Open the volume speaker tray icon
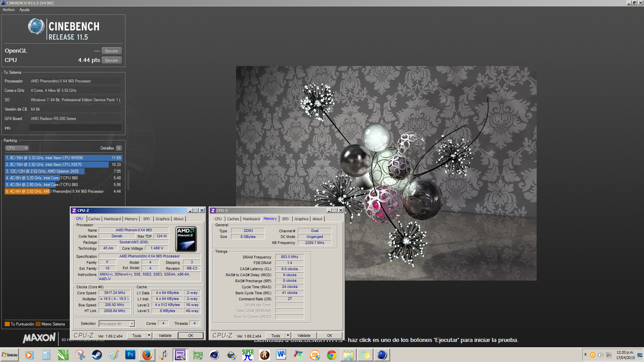Viewport: 644px width, 362px height. point(600,355)
